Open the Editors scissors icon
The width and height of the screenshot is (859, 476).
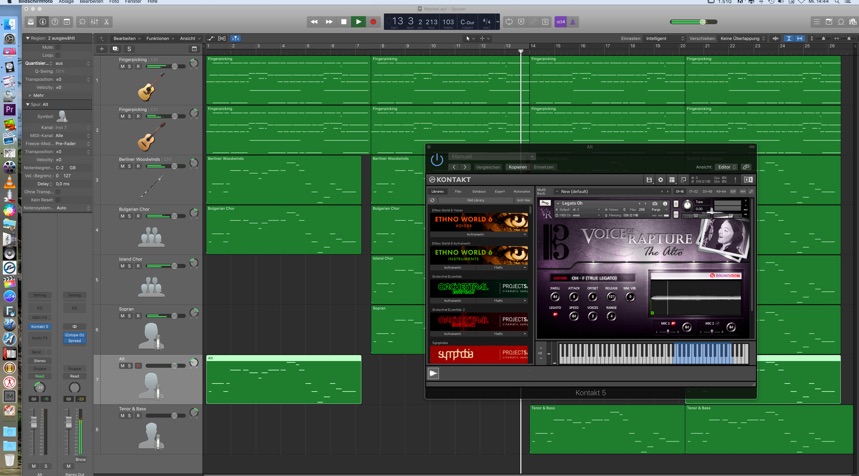click(106, 22)
